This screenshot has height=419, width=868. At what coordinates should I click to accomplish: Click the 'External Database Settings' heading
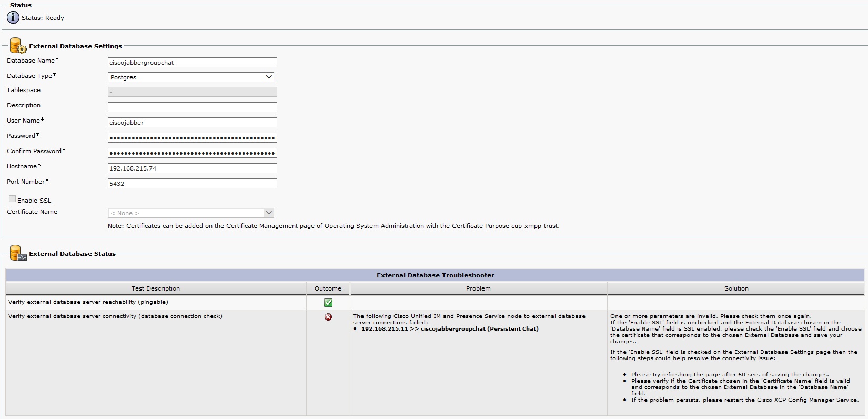[x=75, y=46]
